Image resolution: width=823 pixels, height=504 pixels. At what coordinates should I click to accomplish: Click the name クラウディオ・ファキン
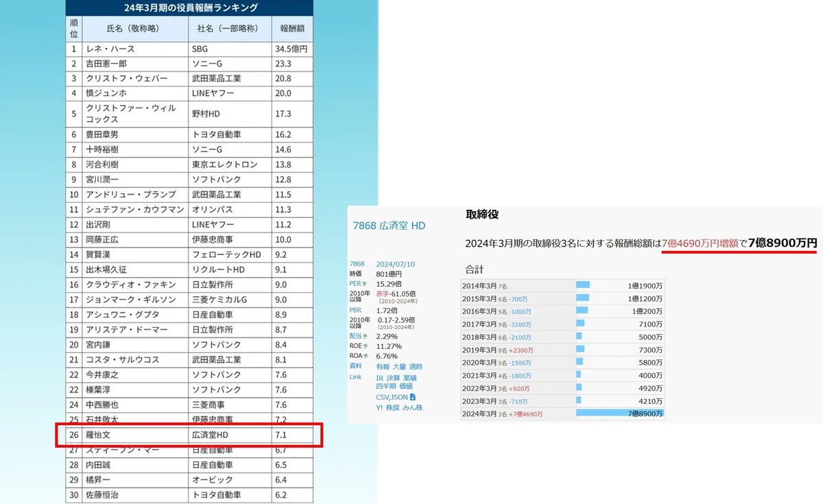click(131, 285)
